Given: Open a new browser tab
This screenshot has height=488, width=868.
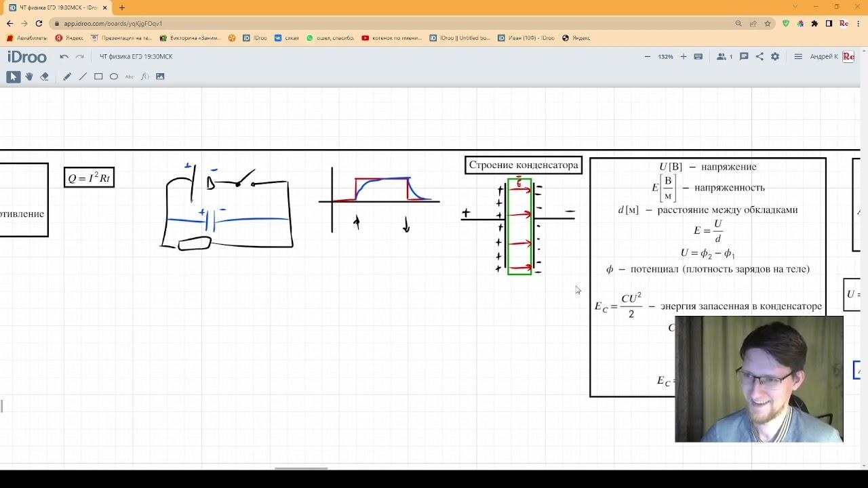Looking at the screenshot, I should pos(122,7).
